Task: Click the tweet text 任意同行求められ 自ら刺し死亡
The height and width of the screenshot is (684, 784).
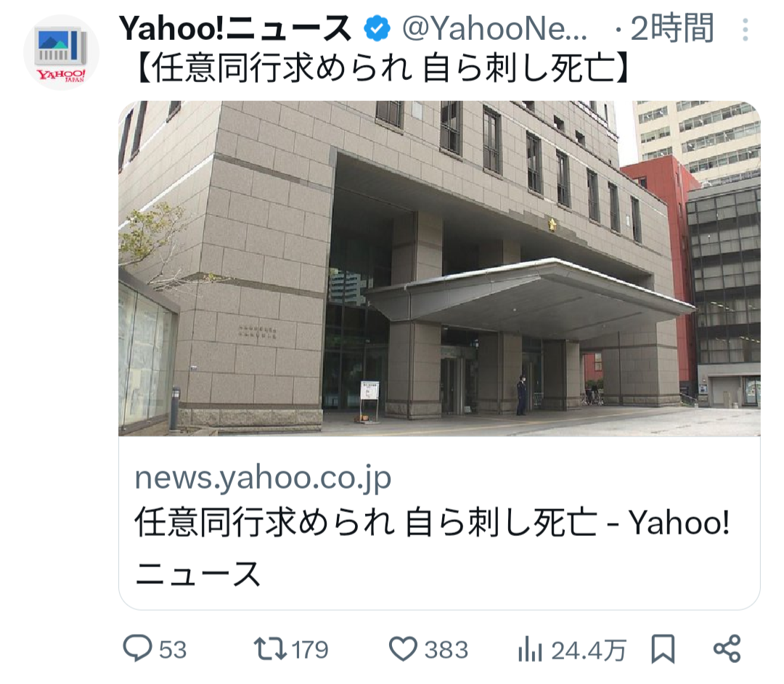Action: click(x=382, y=68)
